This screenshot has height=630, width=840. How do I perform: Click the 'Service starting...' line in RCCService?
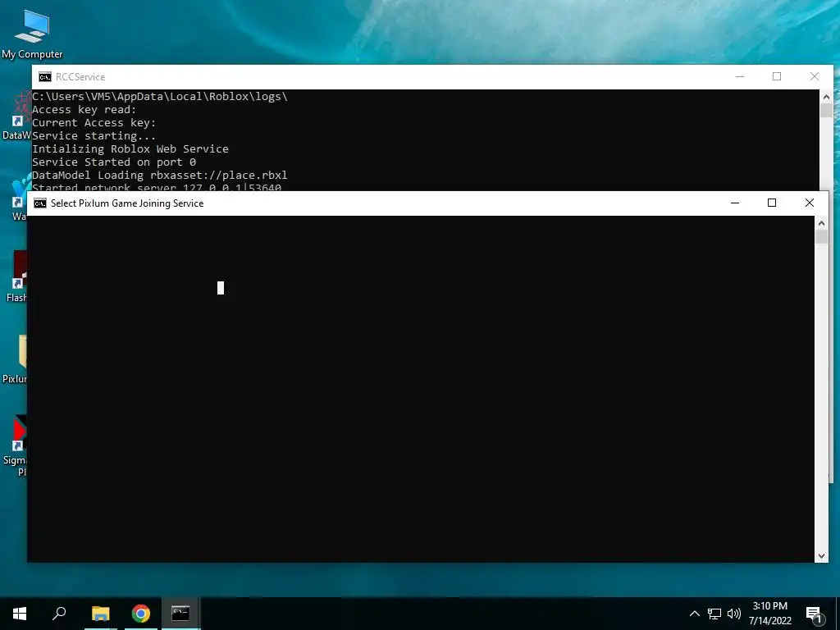click(x=94, y=136)
